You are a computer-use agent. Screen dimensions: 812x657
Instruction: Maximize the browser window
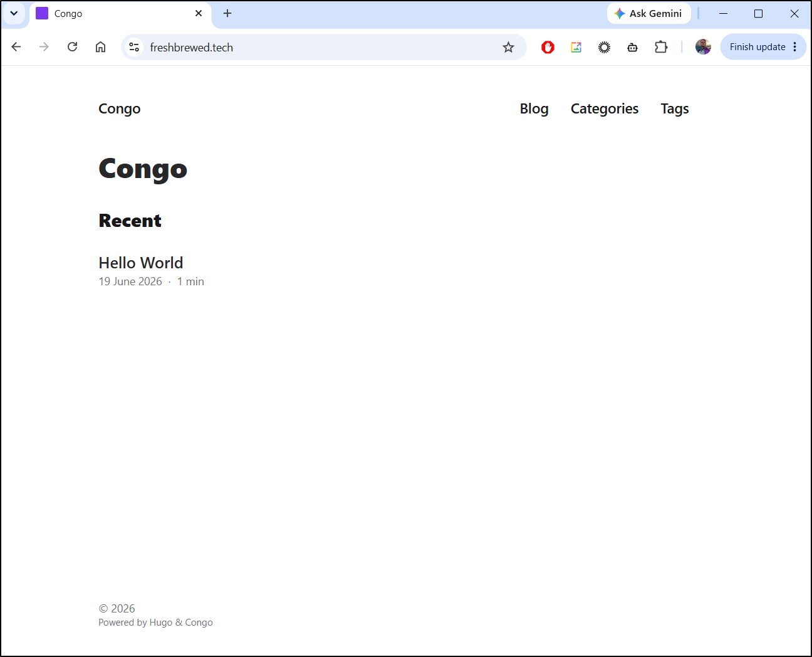point(758,13)
